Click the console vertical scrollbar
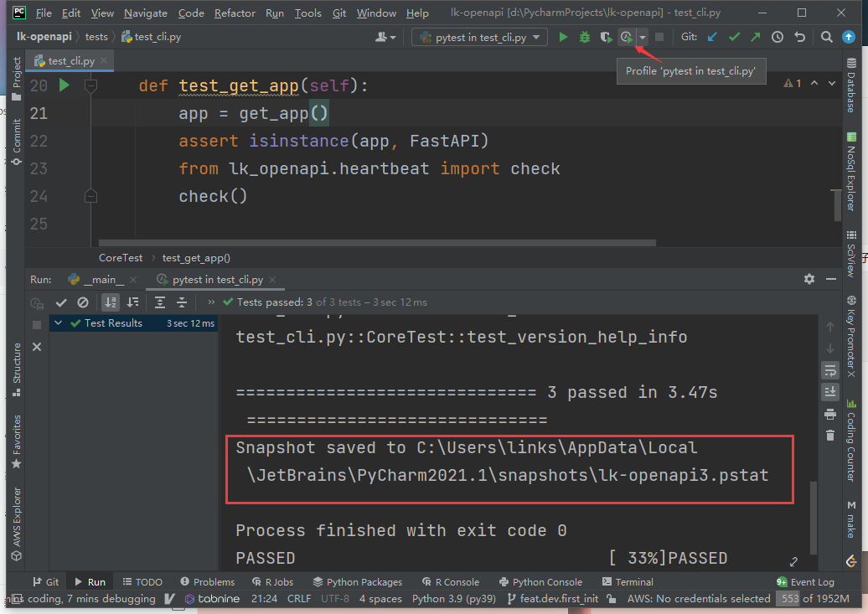Screen dimensions: 868x614 814,517
